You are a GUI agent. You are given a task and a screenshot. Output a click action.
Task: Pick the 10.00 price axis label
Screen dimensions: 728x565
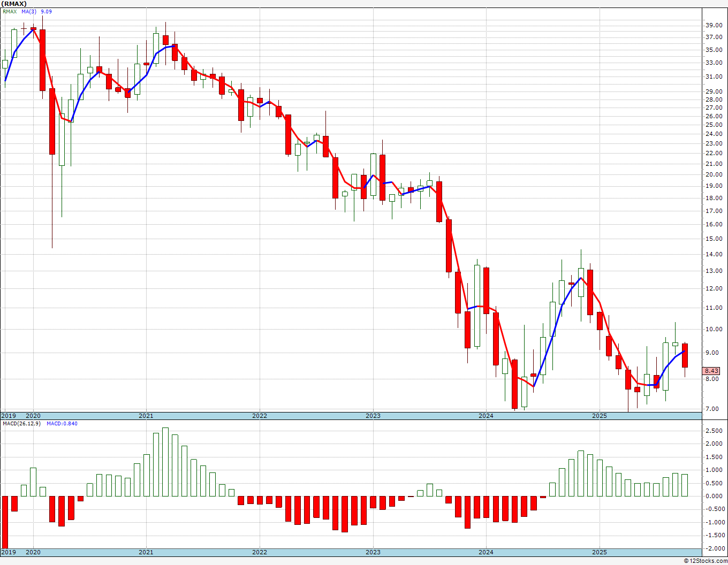pyautogui.click(x=714, y=330)
